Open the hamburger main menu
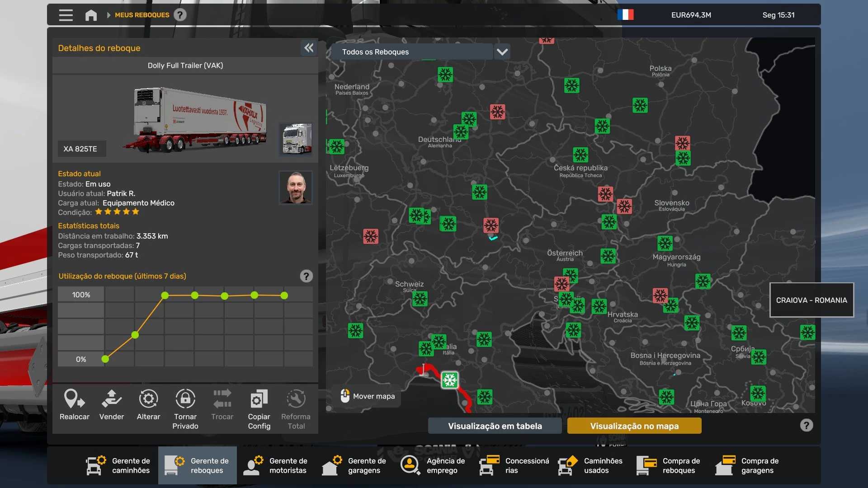Screen dimensions: 868x488 pos(66,15)
